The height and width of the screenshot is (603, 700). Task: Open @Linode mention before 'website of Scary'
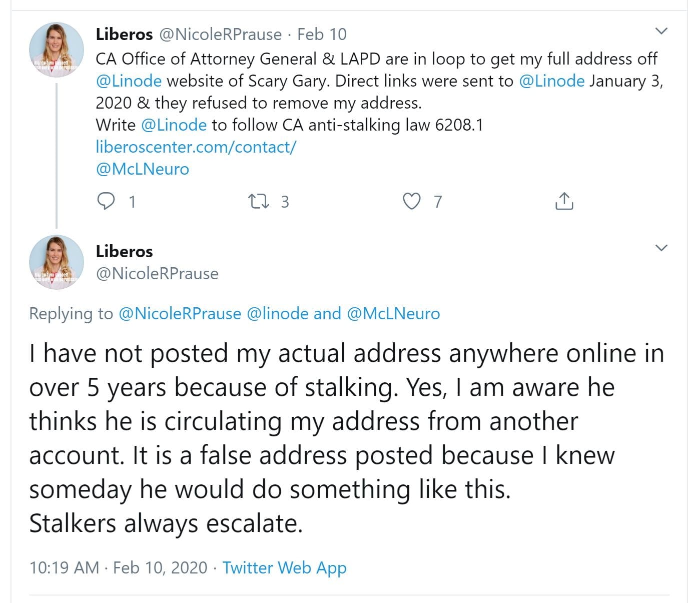tap(129, 81)
